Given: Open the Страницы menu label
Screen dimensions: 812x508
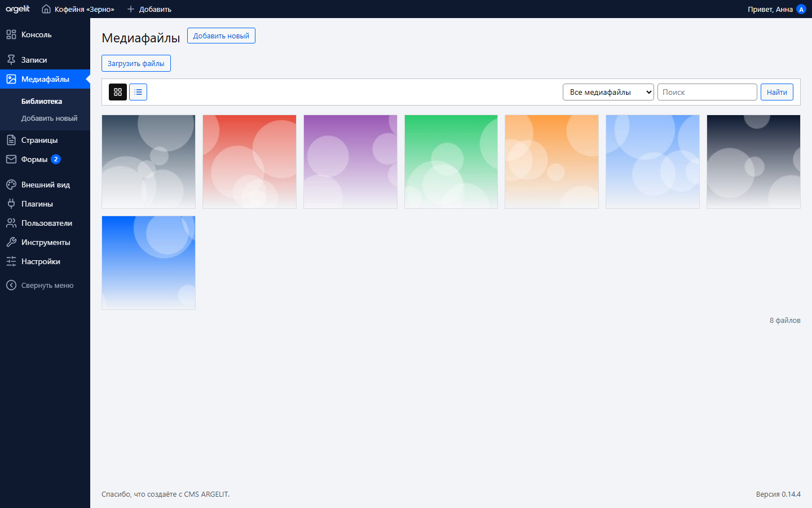Looking at the screenshot, I should [x=39, y=140].
